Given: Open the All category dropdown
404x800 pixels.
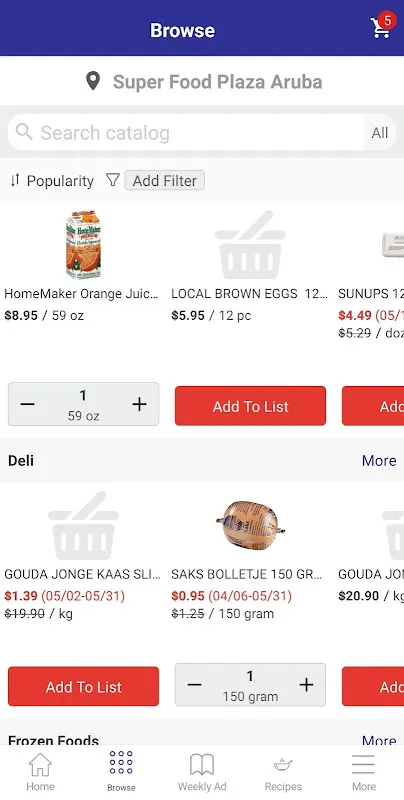Looking at the screenshot, I should [x=380, y=133].
